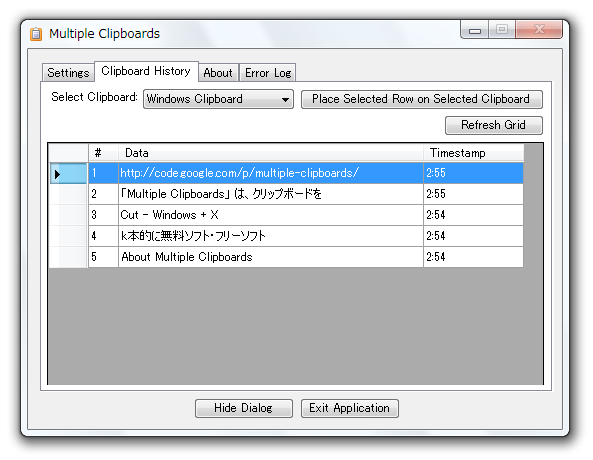Sort by the Timestamp column header
The width and height of the screenshot is (593, 460).
(473, 153)
